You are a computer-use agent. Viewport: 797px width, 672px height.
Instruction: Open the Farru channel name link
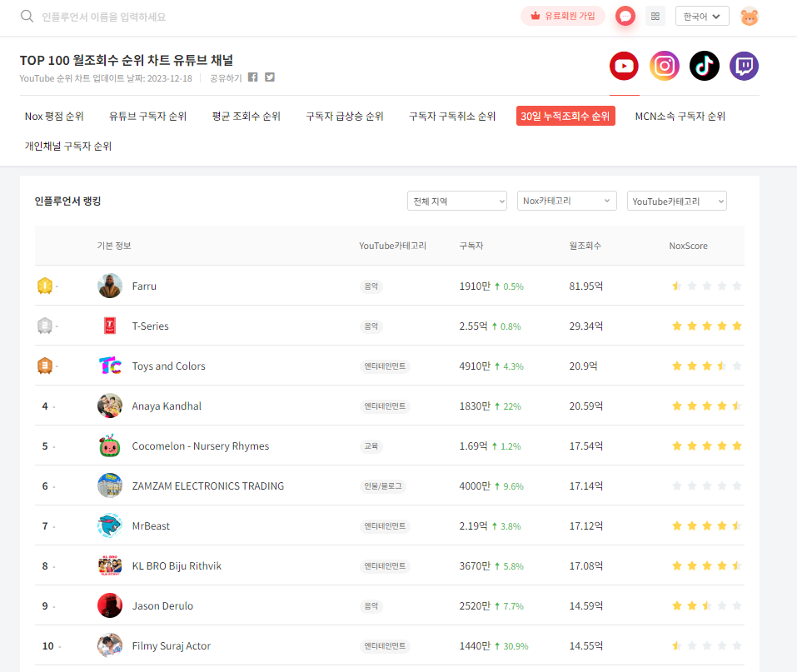(x=144, y=286)
